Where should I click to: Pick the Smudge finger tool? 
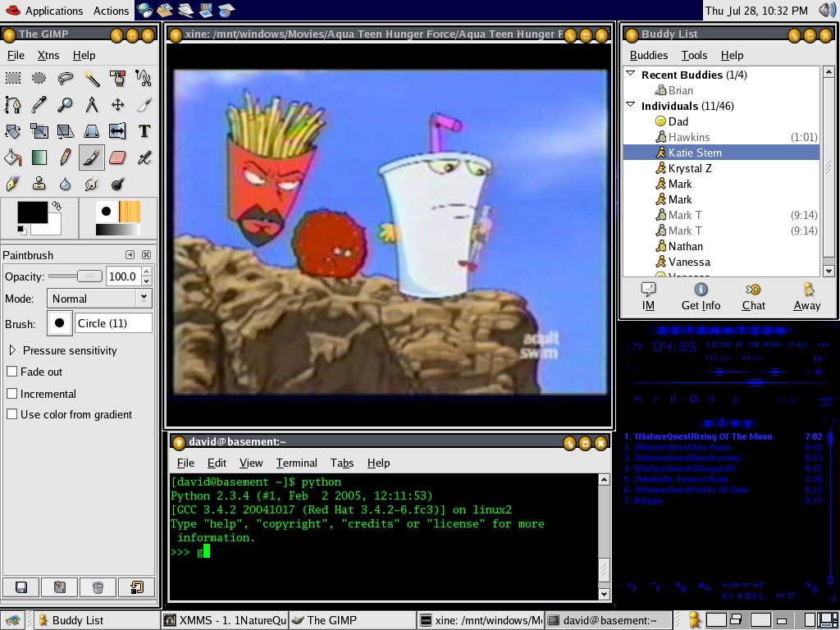click(x=92, y=184)
